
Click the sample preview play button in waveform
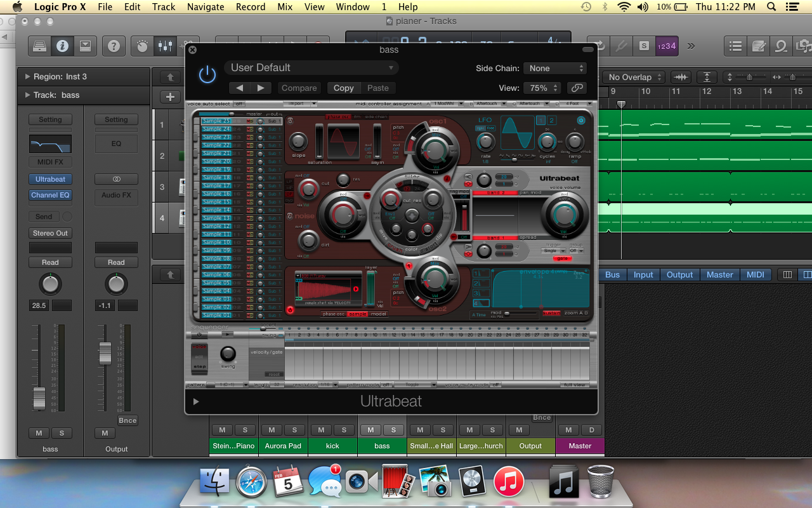tap(355, 290)
